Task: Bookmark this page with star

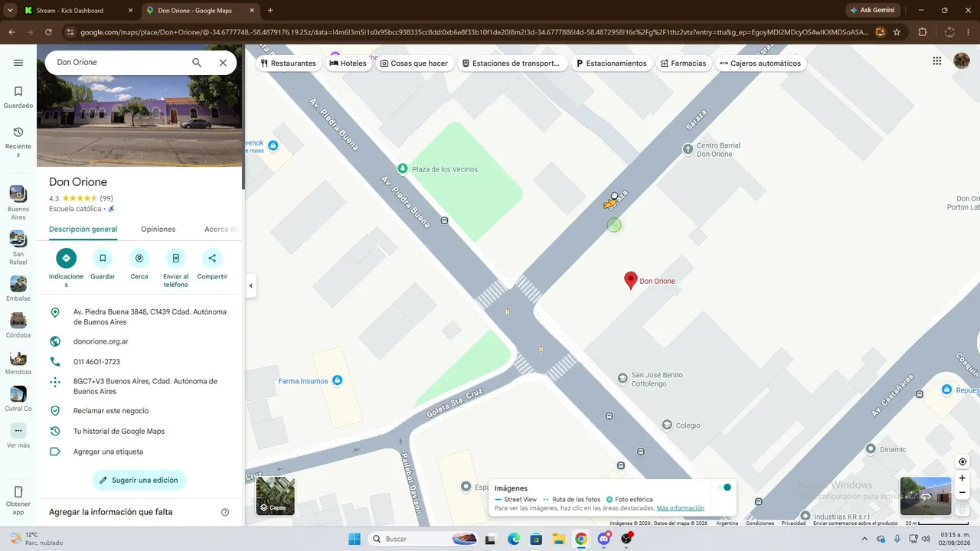Action: click(897, 32)
